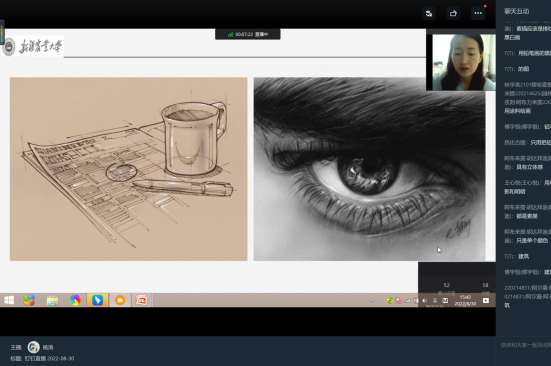Screen dimensions: 551x366
Task: Select the 聊天互动 chat tab
Action: (517, 11)
